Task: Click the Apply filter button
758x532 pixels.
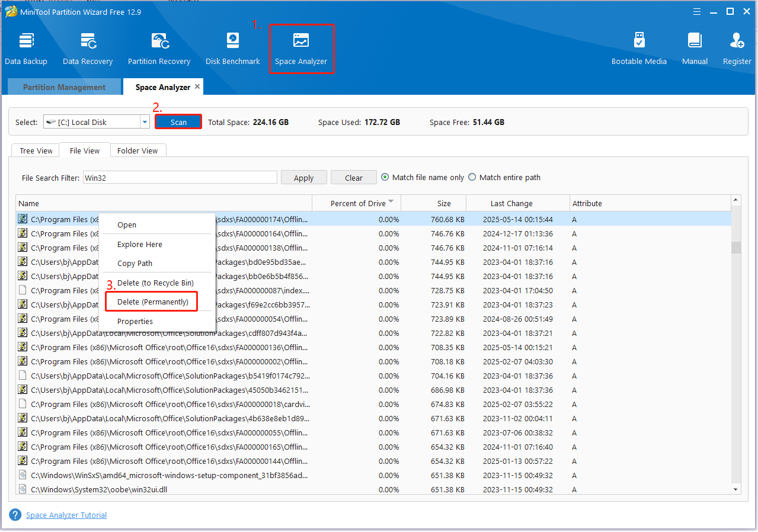Action: click(303, 178)
